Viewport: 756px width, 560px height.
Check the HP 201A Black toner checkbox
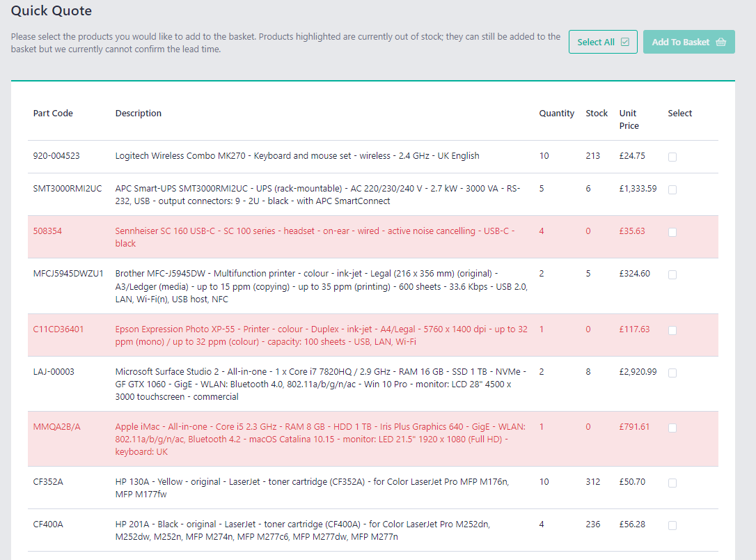[672, 525]
